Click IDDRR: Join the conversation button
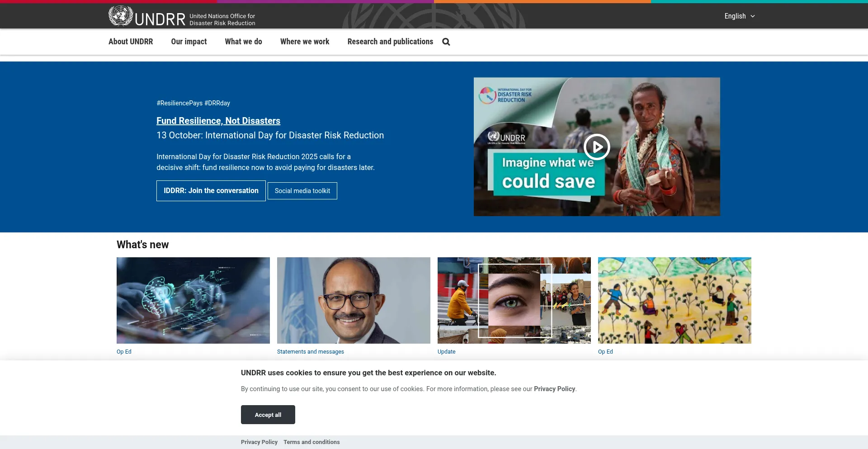868x449 pixels. coord(211,191)
